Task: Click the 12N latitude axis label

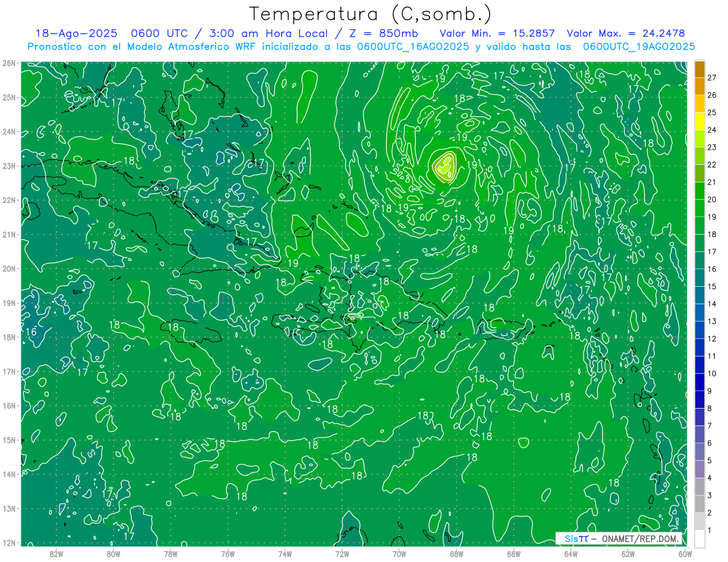Action: (x=9, y=543)
